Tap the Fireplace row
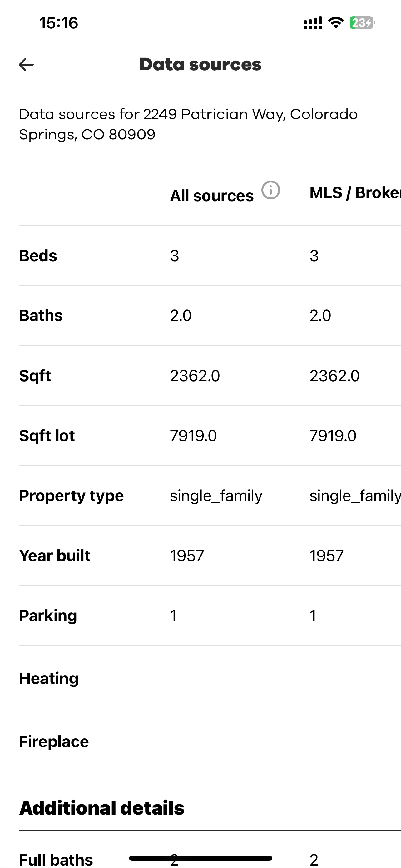The height and width of the screenshot is (868, 401). coord(210,741)
